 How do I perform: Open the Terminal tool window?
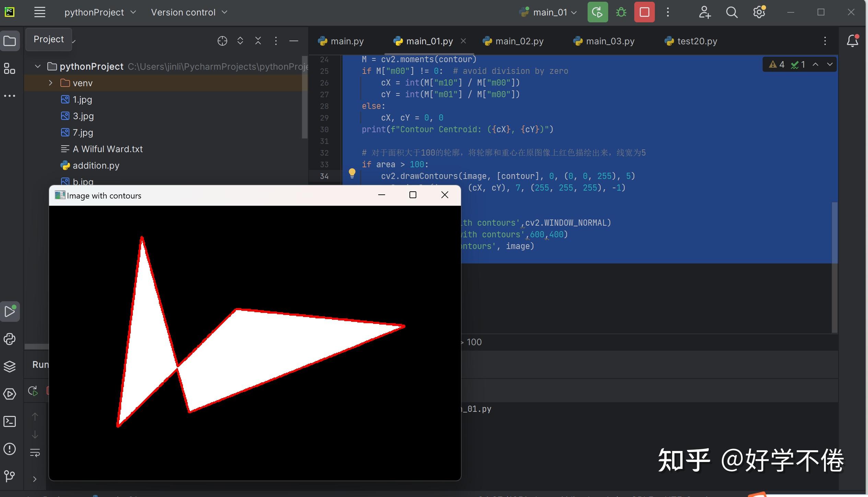[x=10, y=421]
